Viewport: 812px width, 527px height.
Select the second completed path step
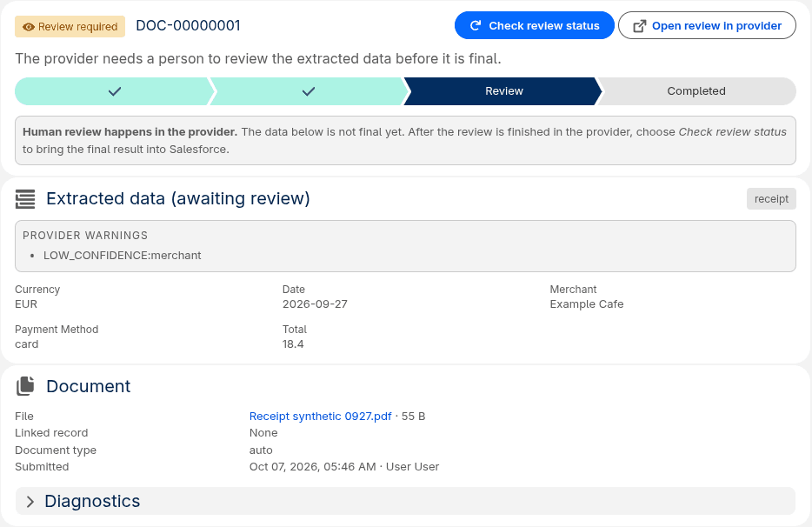coord(309,91)
